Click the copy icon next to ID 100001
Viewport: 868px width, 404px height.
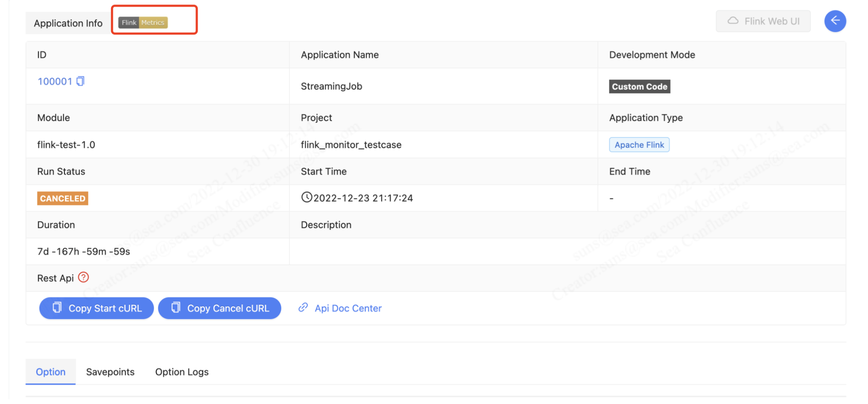coord(80,81)
